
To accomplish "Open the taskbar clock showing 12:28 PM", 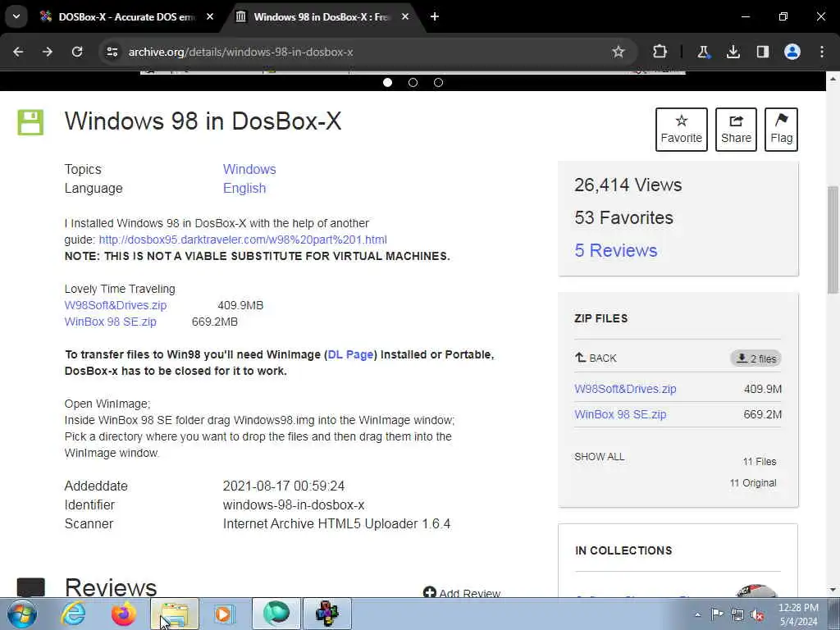I will (798, 614).
